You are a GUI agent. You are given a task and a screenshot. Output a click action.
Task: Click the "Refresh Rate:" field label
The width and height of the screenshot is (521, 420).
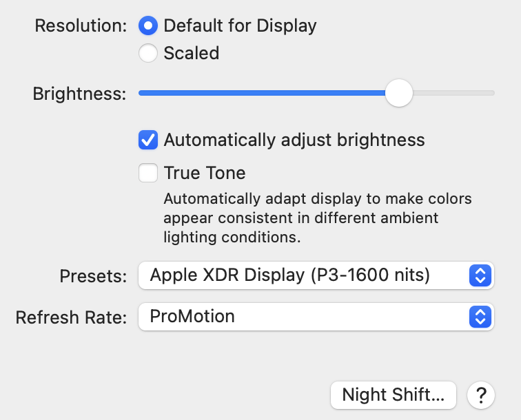tap(72, 317)
